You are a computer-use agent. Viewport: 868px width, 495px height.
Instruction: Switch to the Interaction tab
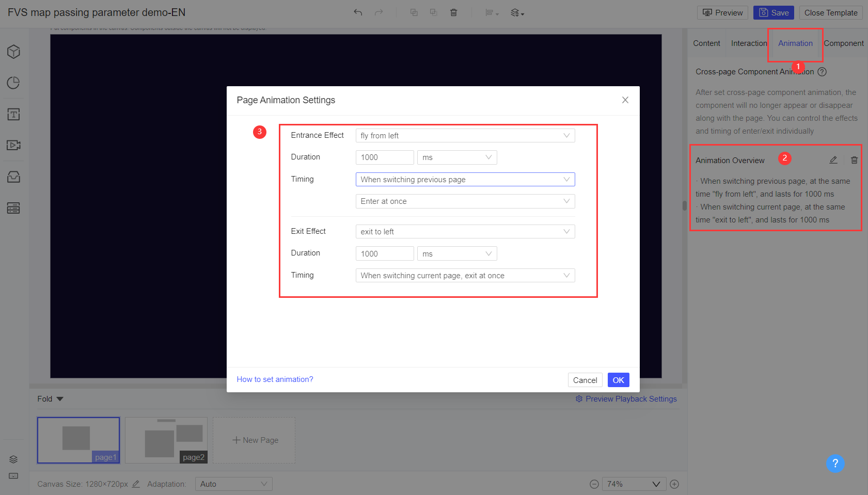tap(748, 43)
